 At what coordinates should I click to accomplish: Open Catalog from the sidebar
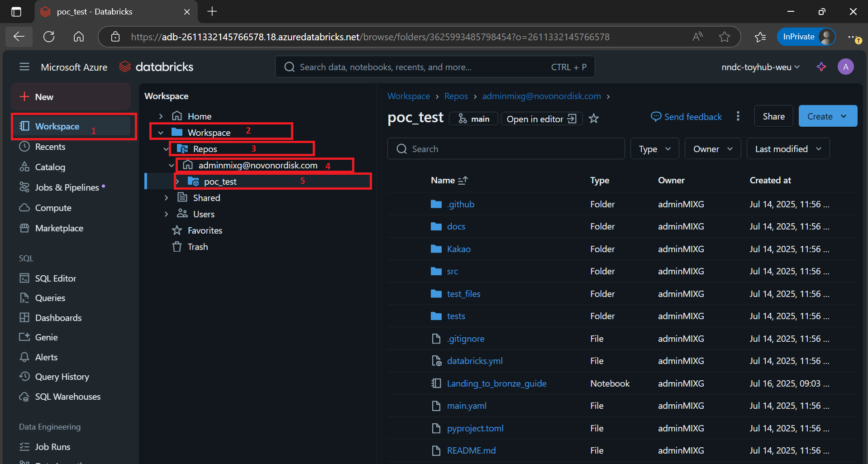(42, 167)
